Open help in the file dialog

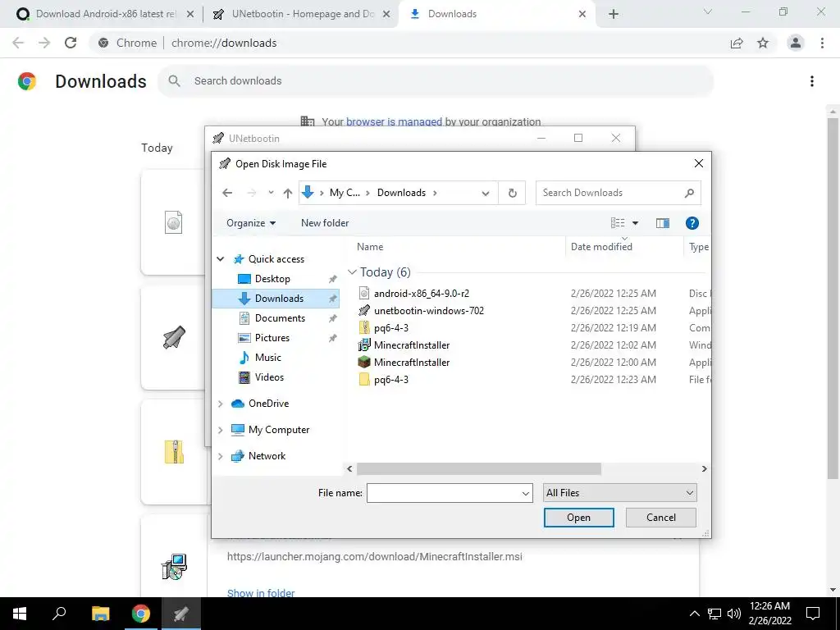(x=692, y=223)
